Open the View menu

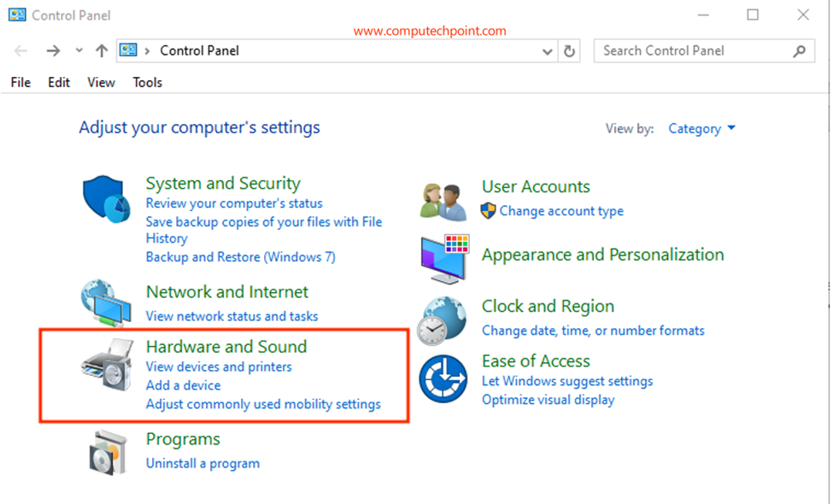point(101,82)
